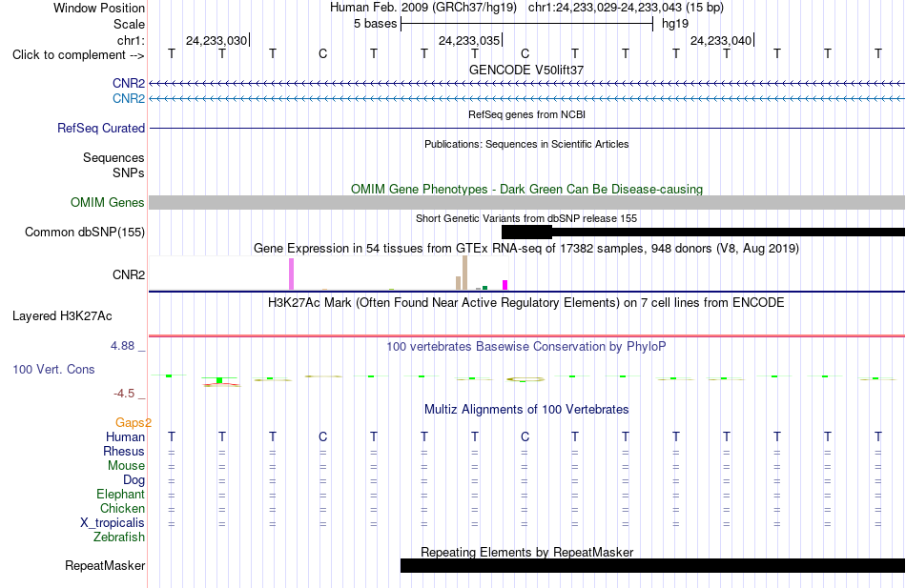Open the OMIM Genes track label

[x=107, y=202]
